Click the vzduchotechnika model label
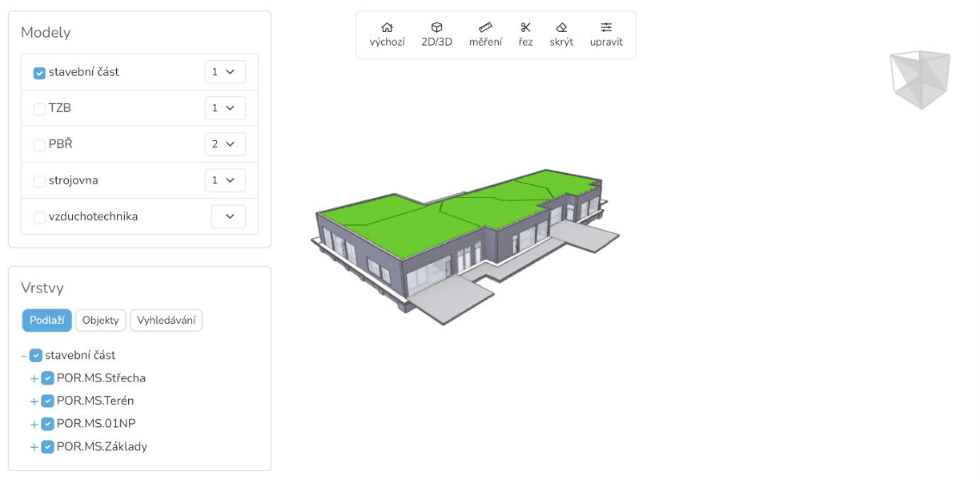980x484 pixels. click(93, 216)
